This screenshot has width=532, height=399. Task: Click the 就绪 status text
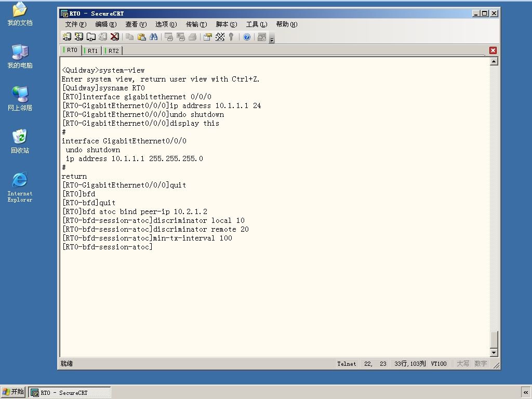67,364
